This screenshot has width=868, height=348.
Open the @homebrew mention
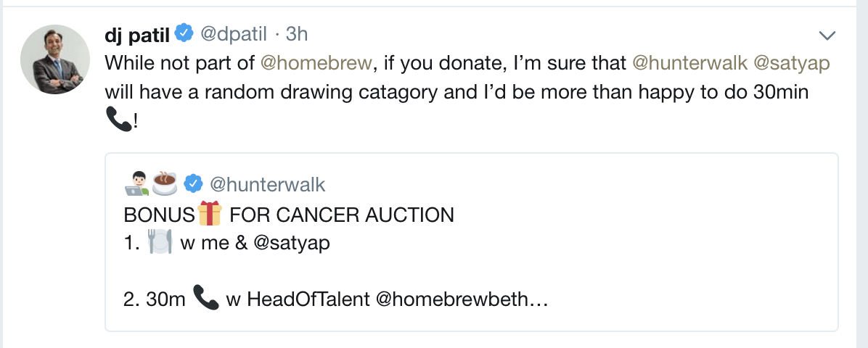click(x=316, y=63)
